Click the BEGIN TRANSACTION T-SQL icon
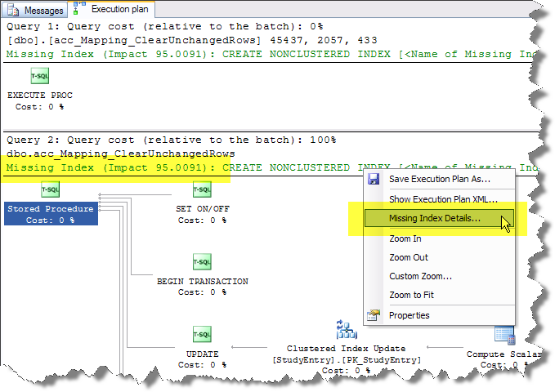 tap(202, 262)
